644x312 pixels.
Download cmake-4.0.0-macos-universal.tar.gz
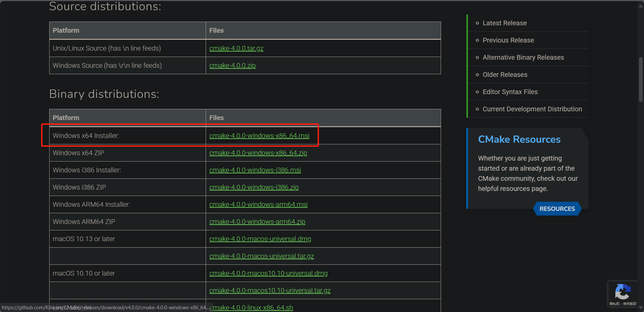tap(261, 256)
